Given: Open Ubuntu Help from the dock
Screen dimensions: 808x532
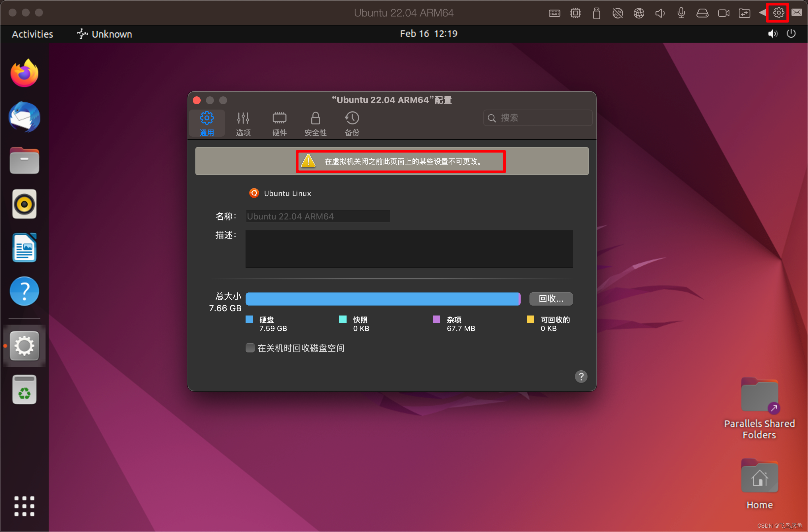Looking at the screenshot, I should [x=24, y=291].
